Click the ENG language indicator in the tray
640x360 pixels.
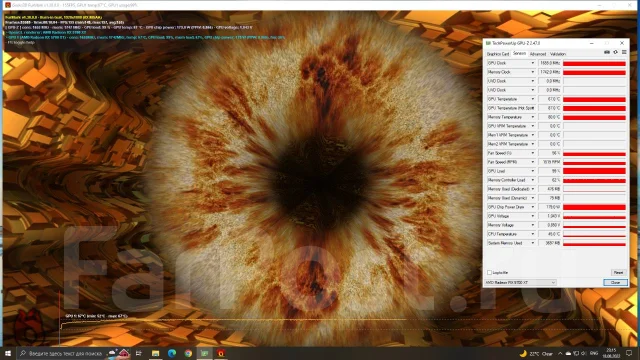coord(594,353)
